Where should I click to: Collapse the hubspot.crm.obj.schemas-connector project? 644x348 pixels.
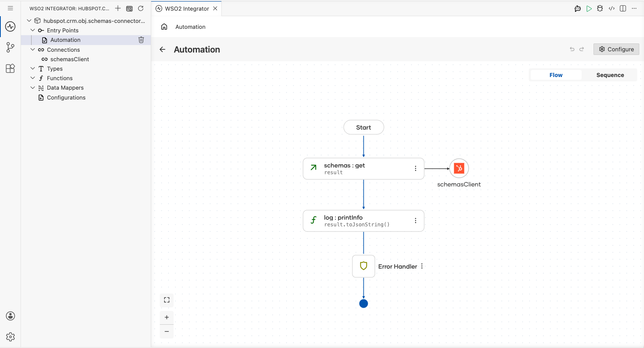click(29, 21)
